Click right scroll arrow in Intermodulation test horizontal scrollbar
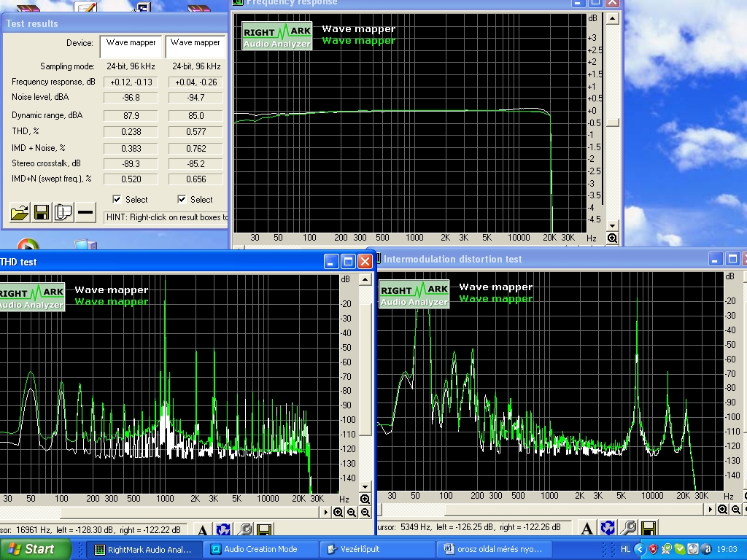The width and height of the screenshot is (747, 560). coord(710,510)
